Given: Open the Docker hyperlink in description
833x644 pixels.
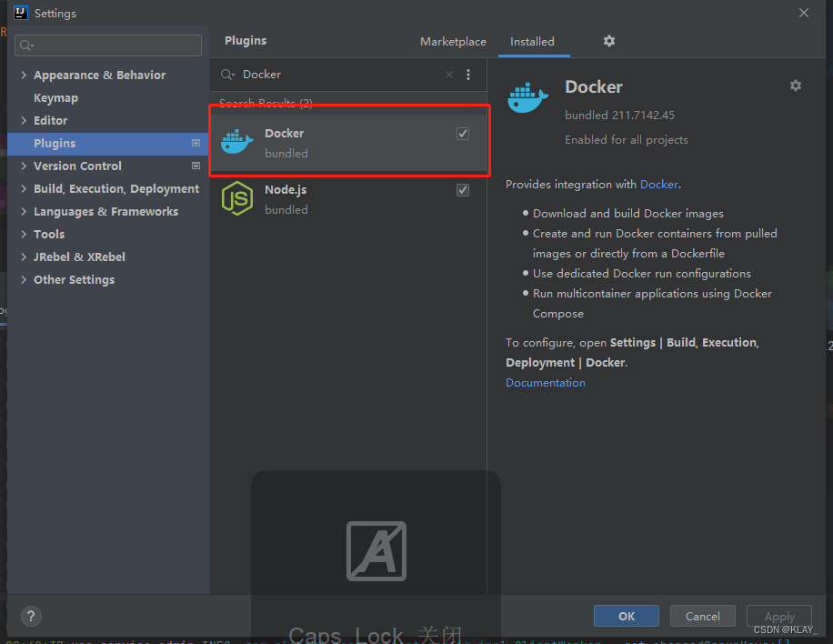Looking at the screenshot, I should [658, 185].
